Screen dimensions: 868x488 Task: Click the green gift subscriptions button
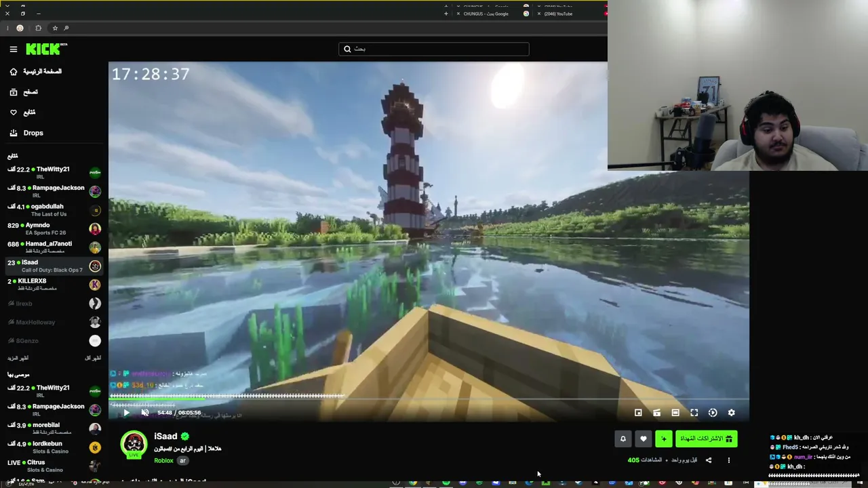coord(706,439)
